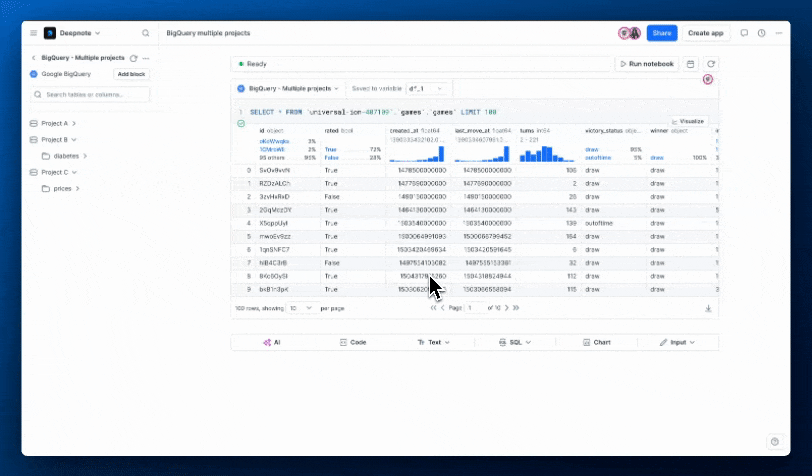Click the Google BigQuery logo icon

point(34,74)
